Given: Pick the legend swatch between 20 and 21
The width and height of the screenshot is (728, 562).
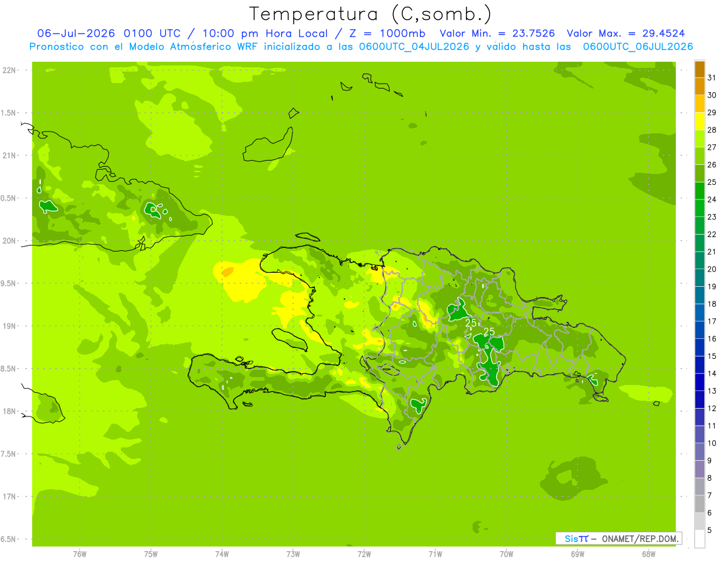Looking at the screenshot, I should click(x=699, y=261).
